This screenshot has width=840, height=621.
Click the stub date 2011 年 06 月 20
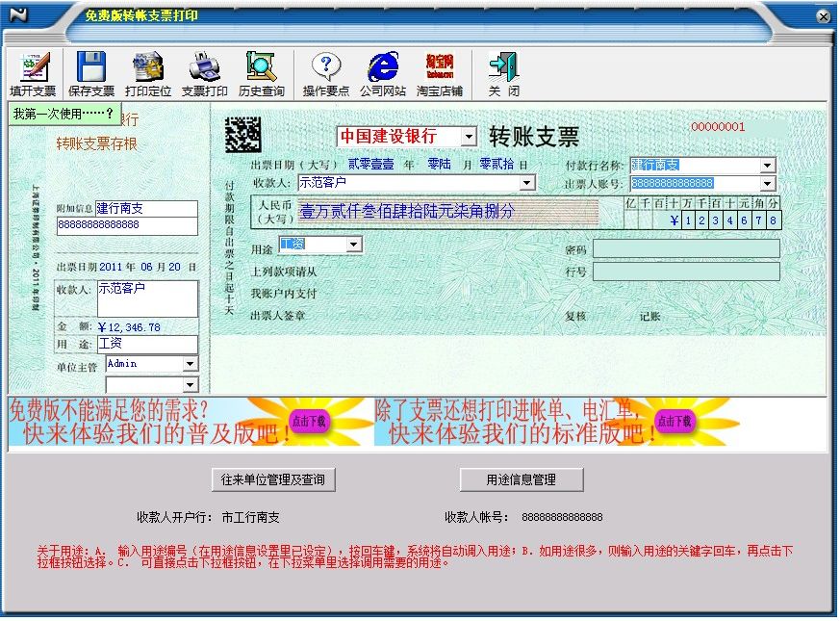pos(140,267)
